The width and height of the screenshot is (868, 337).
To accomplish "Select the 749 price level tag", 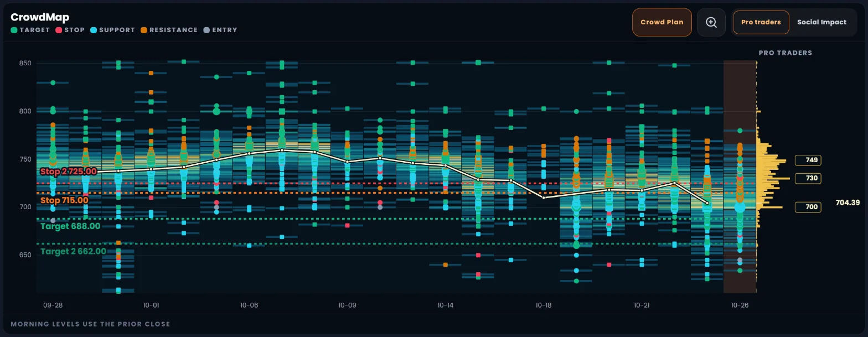I will [808, 160].
